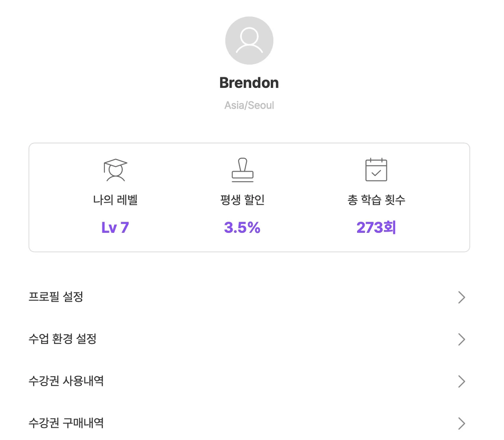This screenshot has width=504, height=440.
Task: Click the Lv 7 level value
Action: pyautogui.click(x=115, y=228)
